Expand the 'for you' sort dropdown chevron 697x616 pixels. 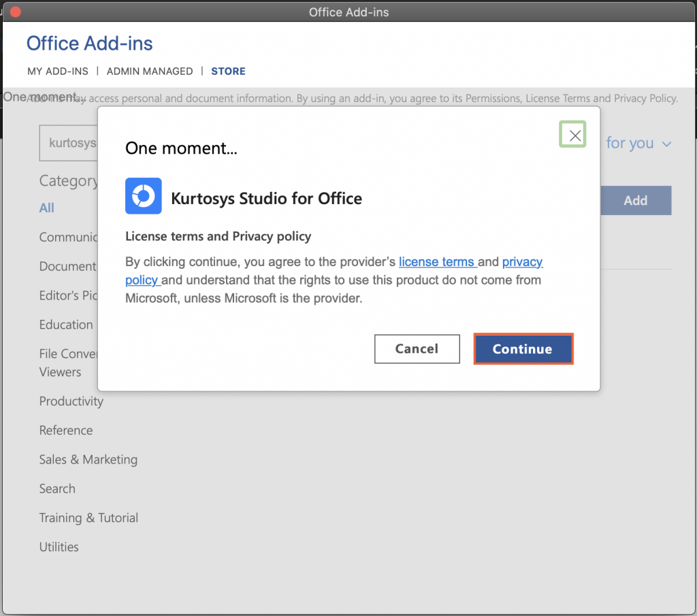[666, 144]
